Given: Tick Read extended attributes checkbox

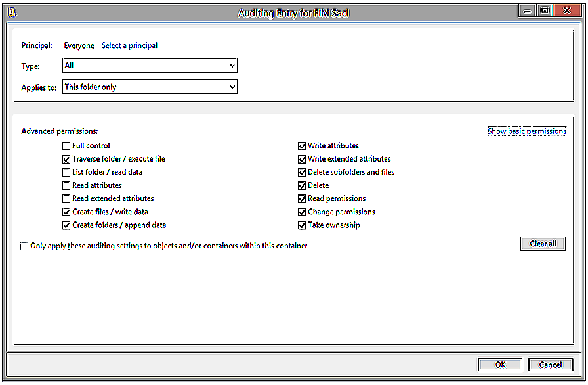Looking at the screenshot, I should pyautogui.click(x=66, y=198).
